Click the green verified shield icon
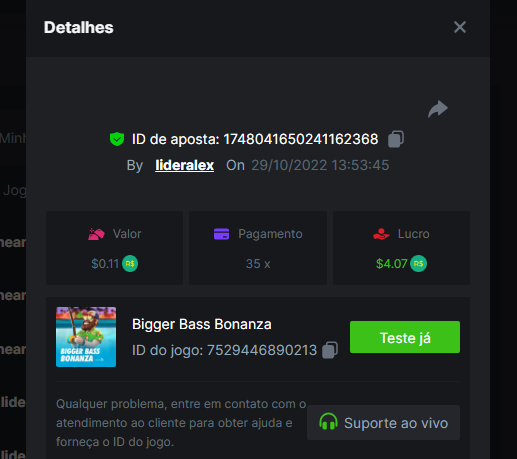517x459 pixels. [x=117, y=139]
